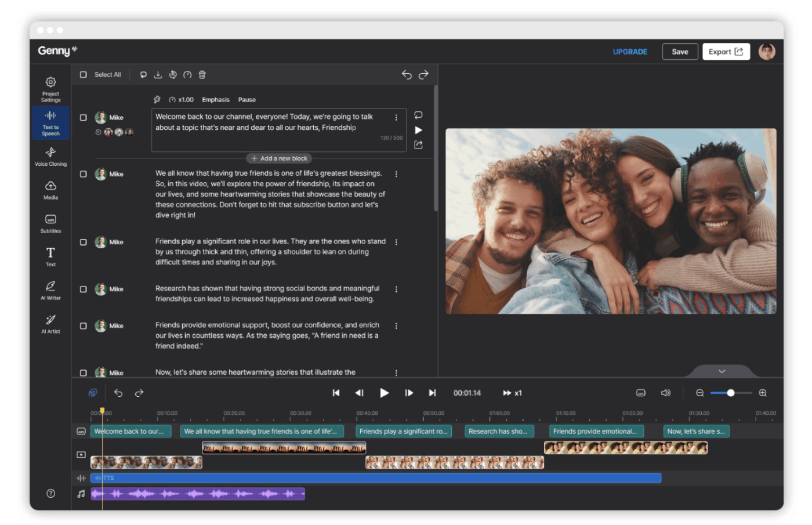The width and height of the screenshot is (812, 525).
Task: Open the AI Artist panel
Action: (50, 323)
